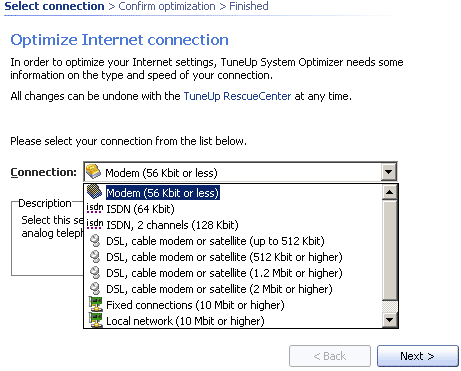Collapse the Connection dropdown using its arrow
461x371 pixels.
coord(388,172)
